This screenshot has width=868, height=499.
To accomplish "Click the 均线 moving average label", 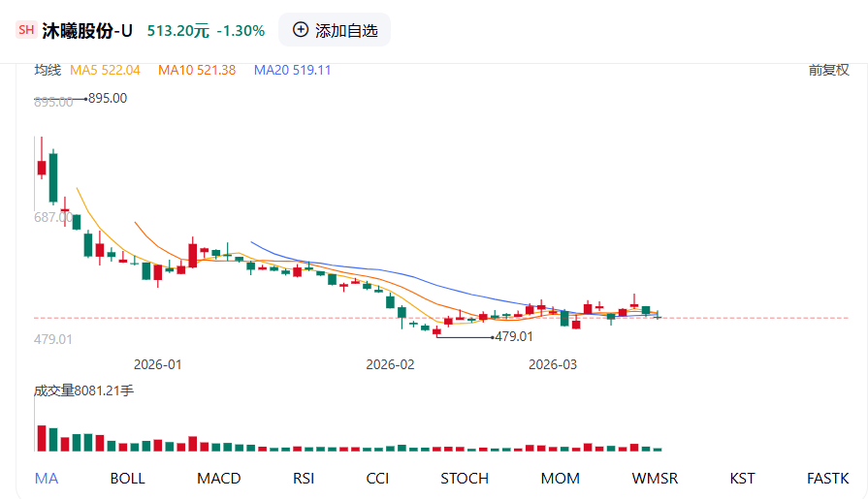I will [48, 71].
